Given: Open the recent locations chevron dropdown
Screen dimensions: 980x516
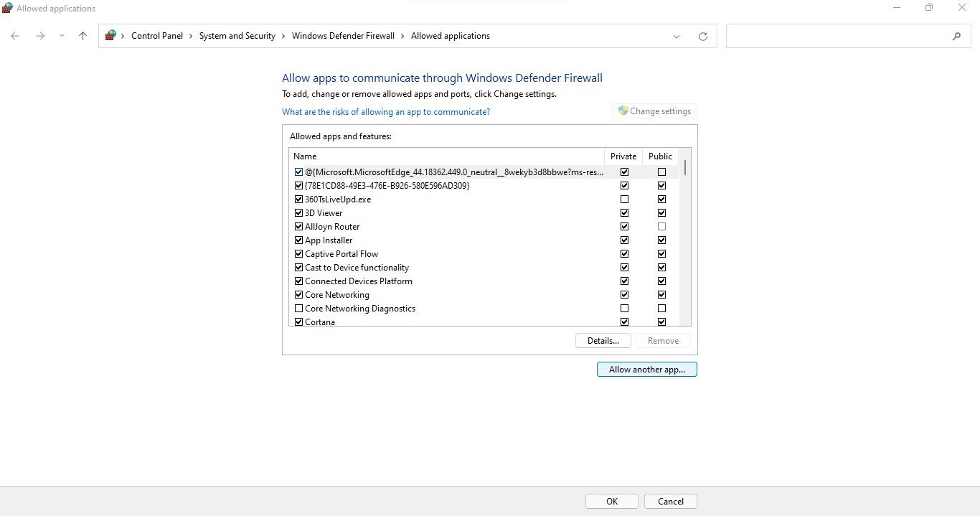Looking at the screenshot, I should click(x=62, y=35).
